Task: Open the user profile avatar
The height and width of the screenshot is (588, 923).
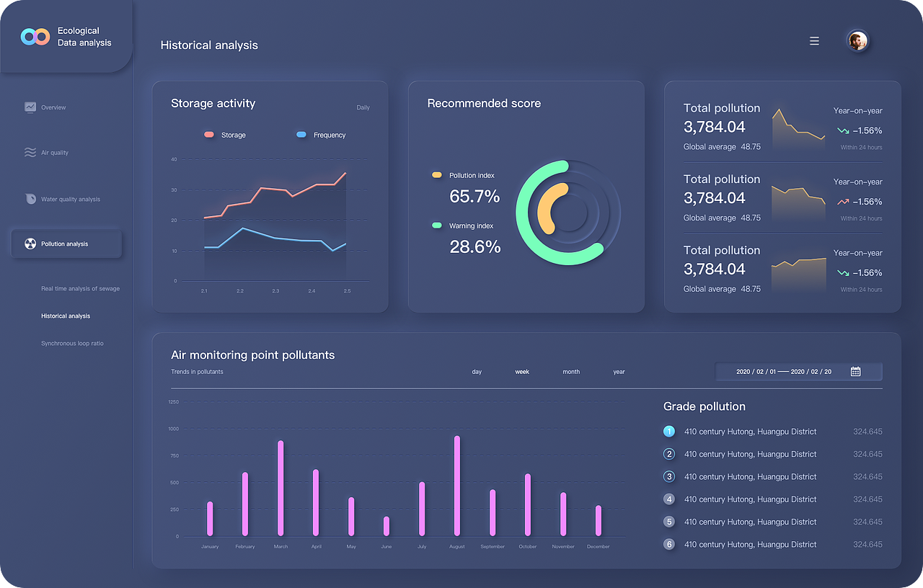Action: 857,41
